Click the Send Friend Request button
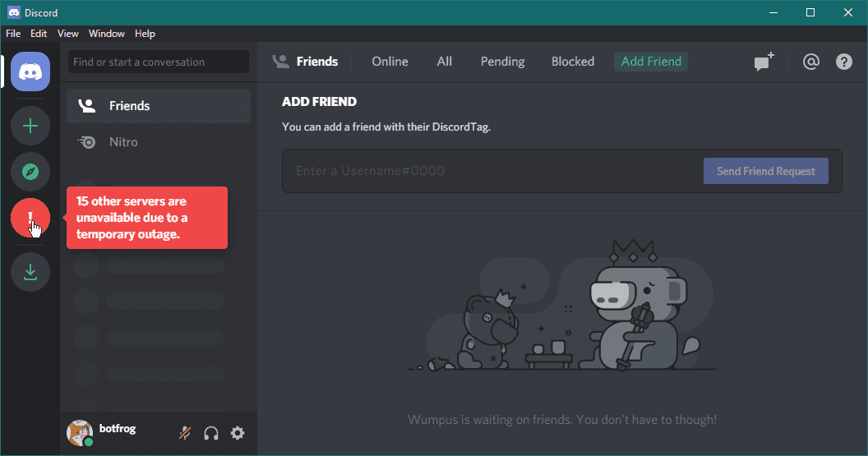The width and height of the screenshot is (868, 456). (765, 171)
